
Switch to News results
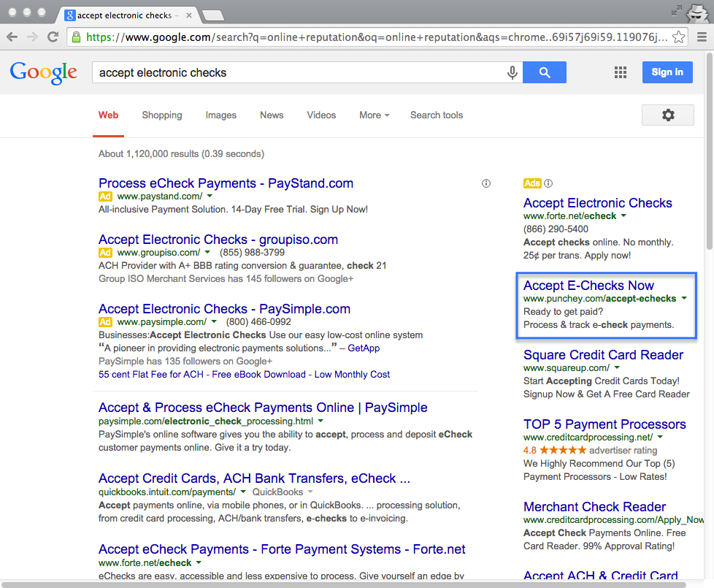(272, 115)
